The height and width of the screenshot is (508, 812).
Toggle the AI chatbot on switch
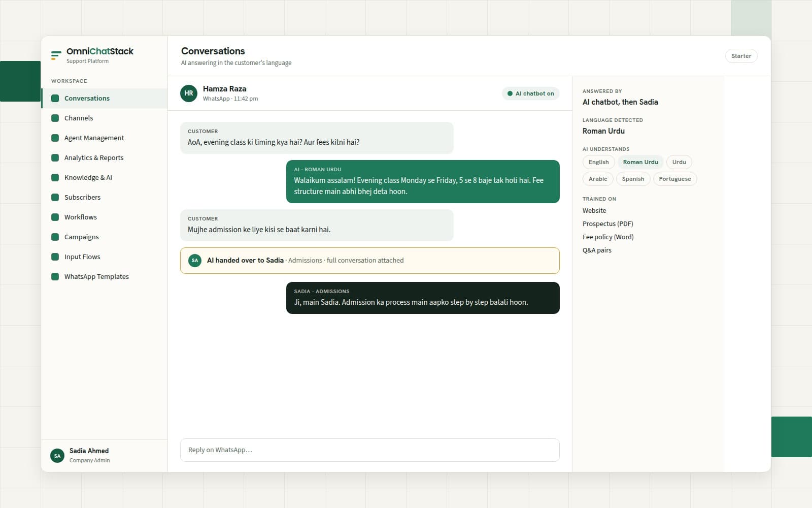coord(531,93)
